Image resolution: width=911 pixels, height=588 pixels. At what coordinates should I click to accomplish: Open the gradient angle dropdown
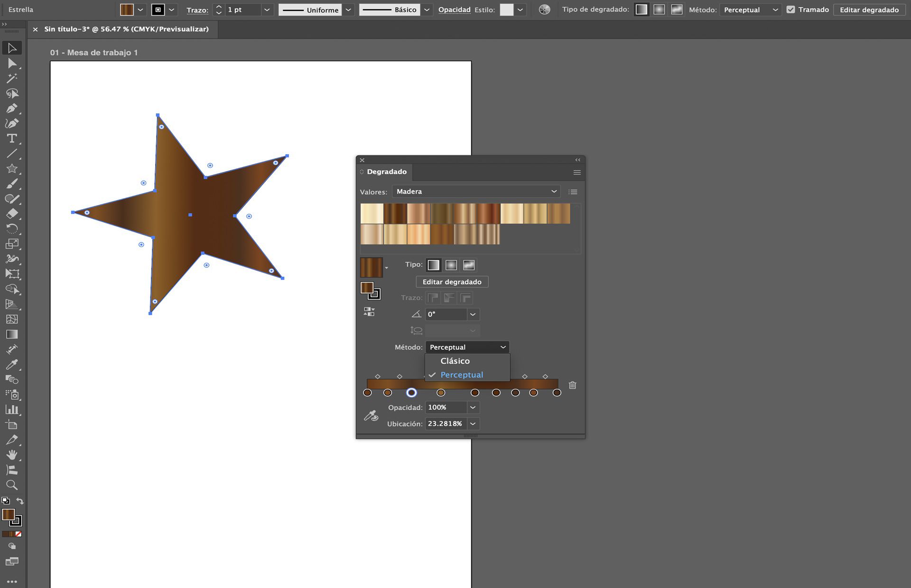click(473, 314)
